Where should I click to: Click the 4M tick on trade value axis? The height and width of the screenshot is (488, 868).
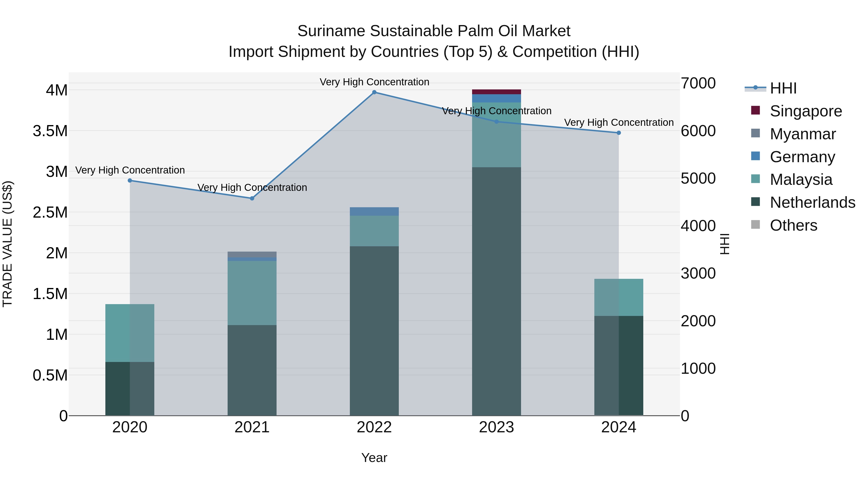click(57, 90)
